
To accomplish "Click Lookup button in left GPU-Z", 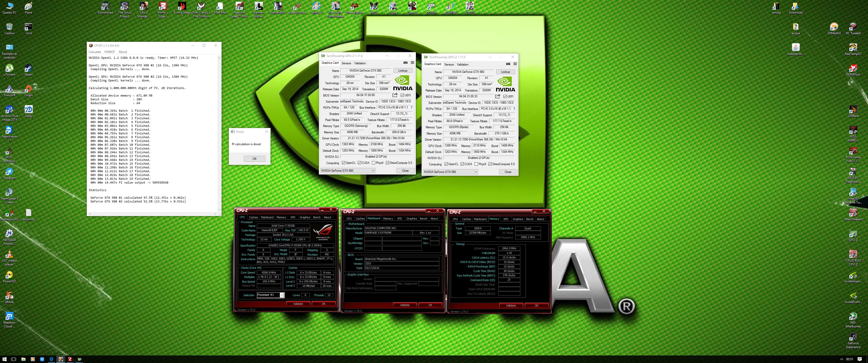I will point(403,71).
